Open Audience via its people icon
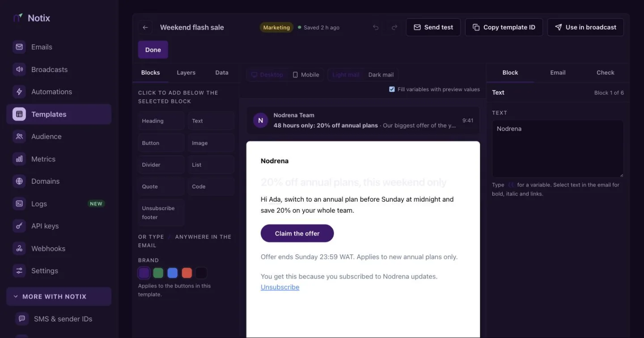The width and height of the screenshot is (644, 338). [x=19, y=136]
